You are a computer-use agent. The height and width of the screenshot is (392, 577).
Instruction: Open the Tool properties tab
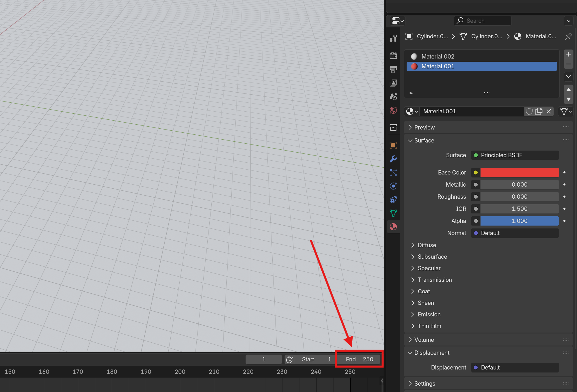click(393, 38)
